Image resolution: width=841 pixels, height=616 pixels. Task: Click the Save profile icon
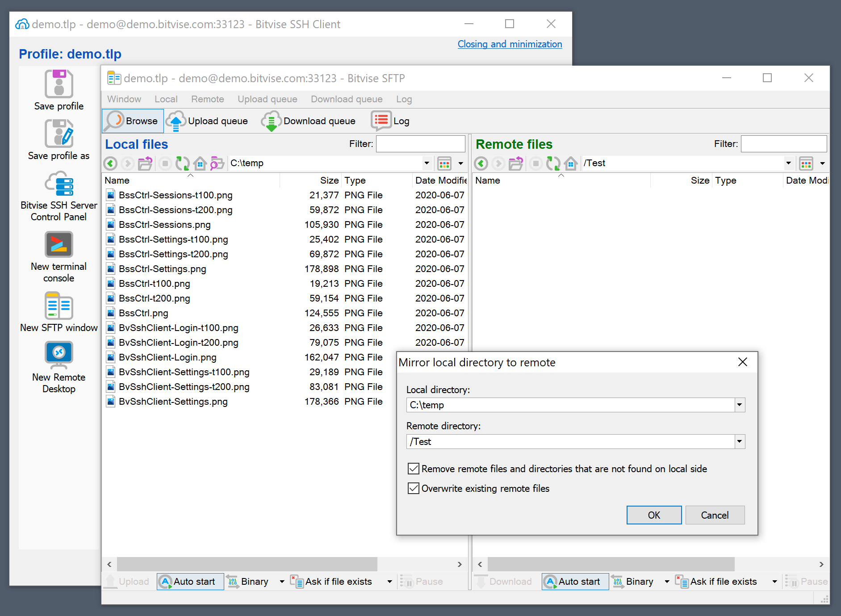tap(59, 84)
